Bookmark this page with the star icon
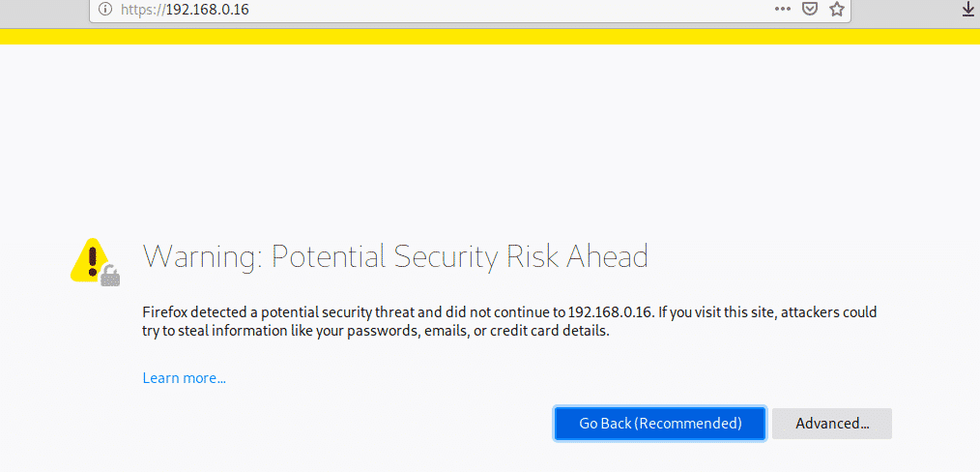Viewport: 980px width, 472px height. [837, 9]
